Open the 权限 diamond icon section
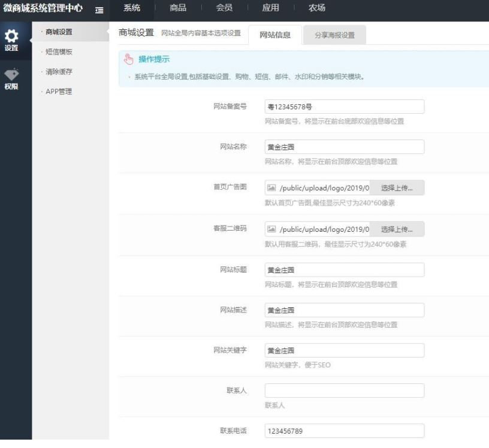Viewport: 489px width, 448px height. [11, 79]
